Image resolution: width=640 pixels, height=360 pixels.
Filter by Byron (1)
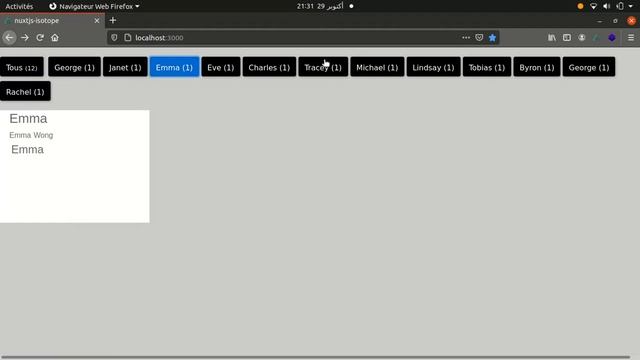pos(537,67)
